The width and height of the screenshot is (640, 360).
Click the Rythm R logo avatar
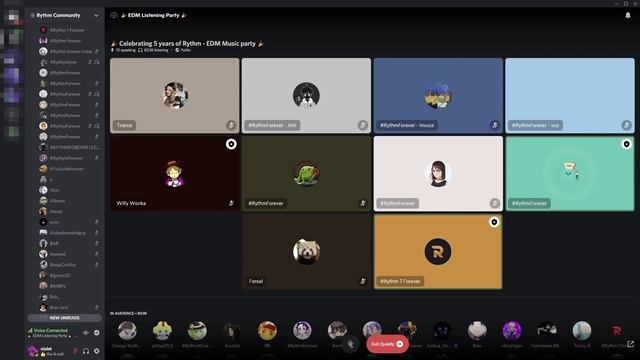(x=438, y=251)
